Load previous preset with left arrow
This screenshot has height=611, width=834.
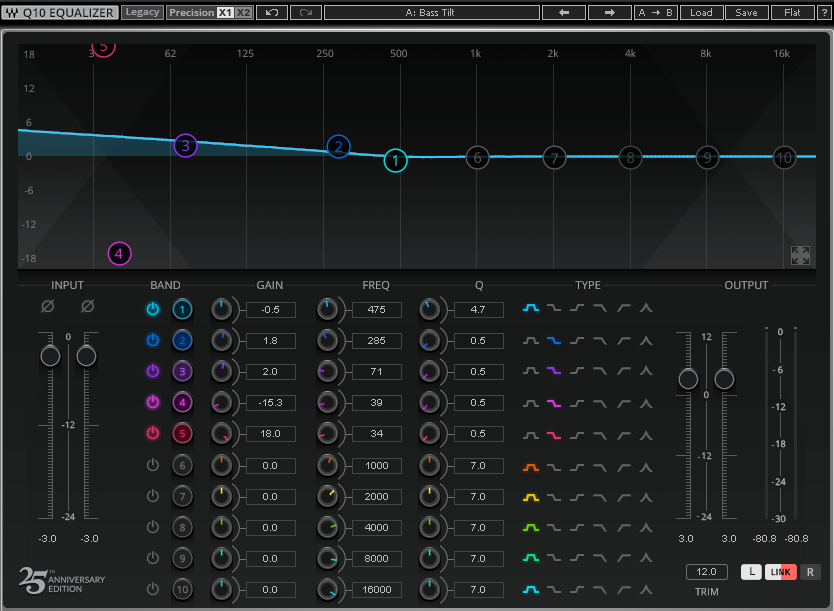(x=564, y=12)
